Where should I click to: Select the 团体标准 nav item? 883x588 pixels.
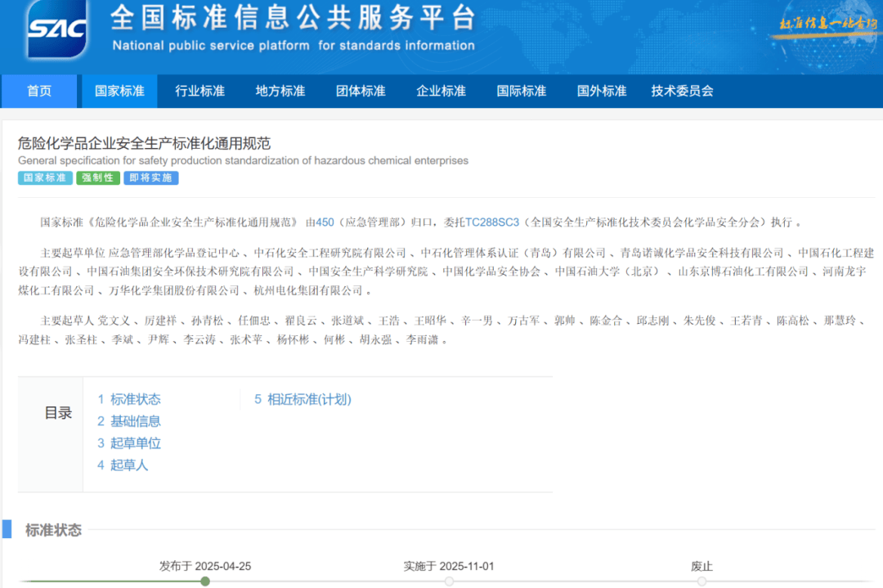(x=361, y=91)
